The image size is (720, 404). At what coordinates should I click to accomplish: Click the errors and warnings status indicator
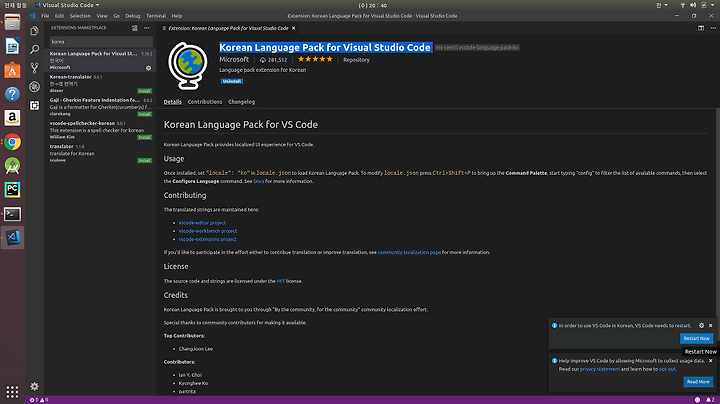(39, 400)
